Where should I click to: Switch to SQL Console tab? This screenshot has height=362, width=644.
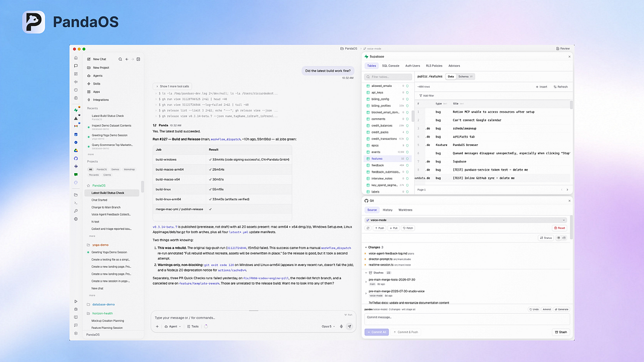(391, 66)
